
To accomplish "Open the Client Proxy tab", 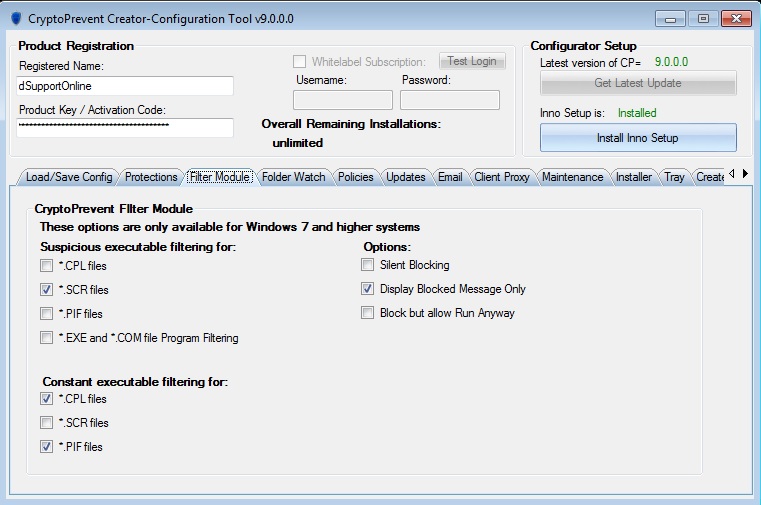I will click(501, 177).
